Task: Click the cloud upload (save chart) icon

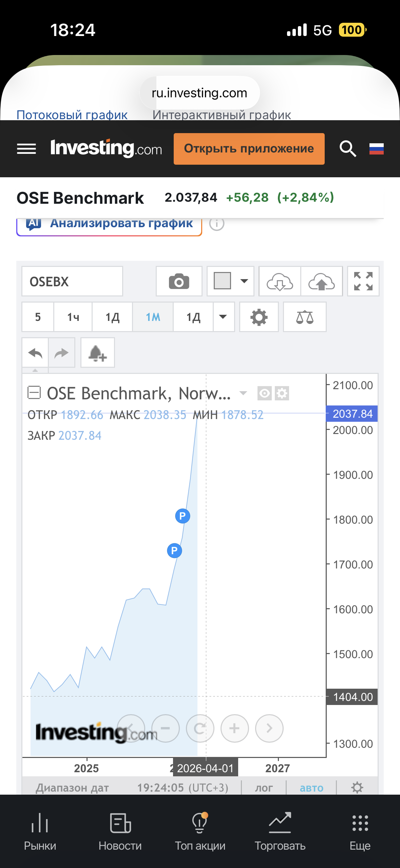Action: 321,282
